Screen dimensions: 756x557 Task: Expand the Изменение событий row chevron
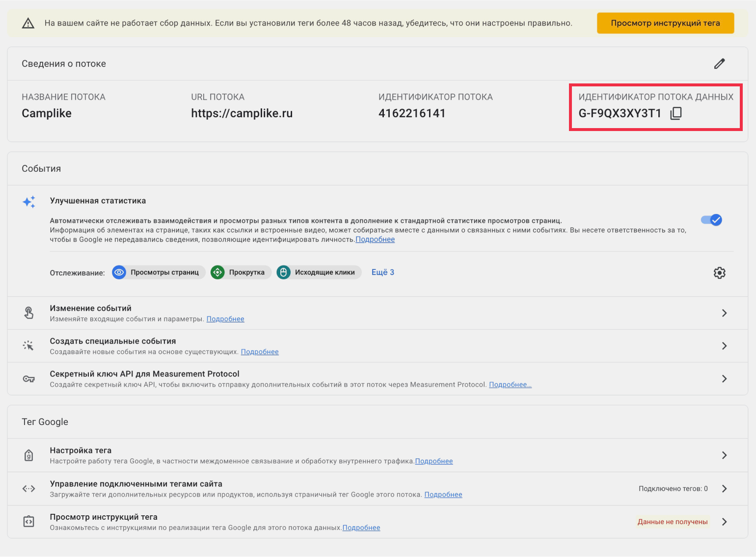click(724, 313)
